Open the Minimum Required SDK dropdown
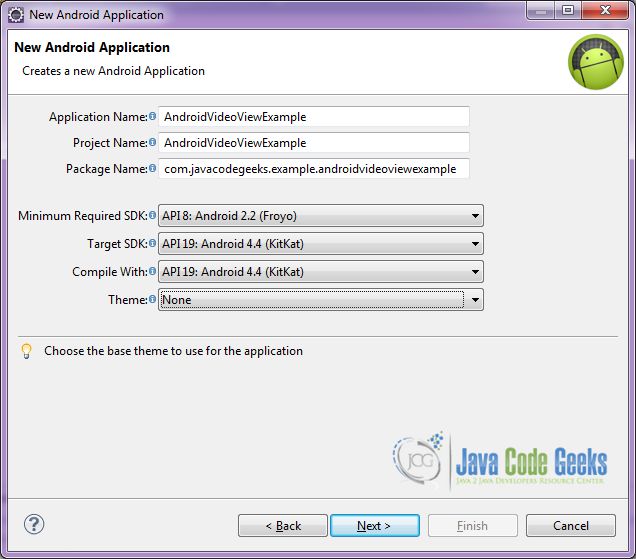This screenshot has height=559, width=636. click(320, 216)
